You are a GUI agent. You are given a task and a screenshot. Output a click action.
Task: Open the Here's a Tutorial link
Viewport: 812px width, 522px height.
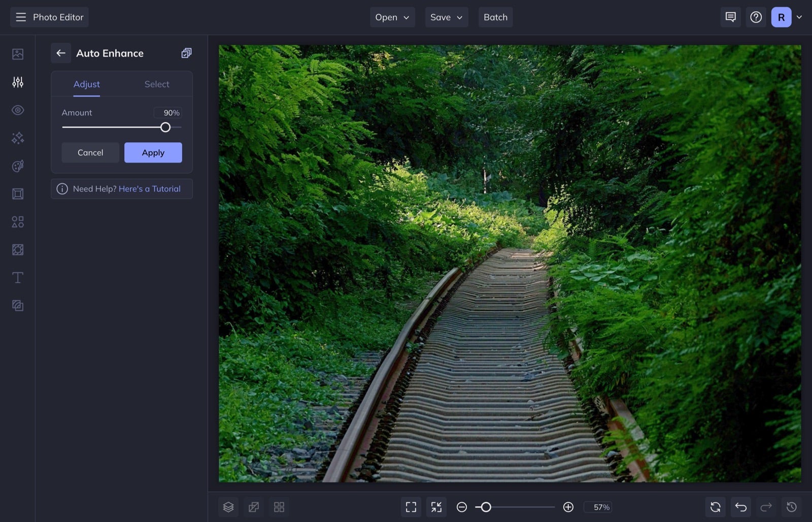click(150, 188)
